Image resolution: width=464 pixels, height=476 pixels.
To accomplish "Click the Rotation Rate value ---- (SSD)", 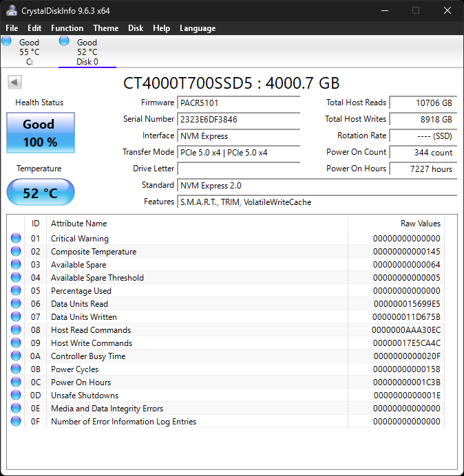I will click(423, 136).
